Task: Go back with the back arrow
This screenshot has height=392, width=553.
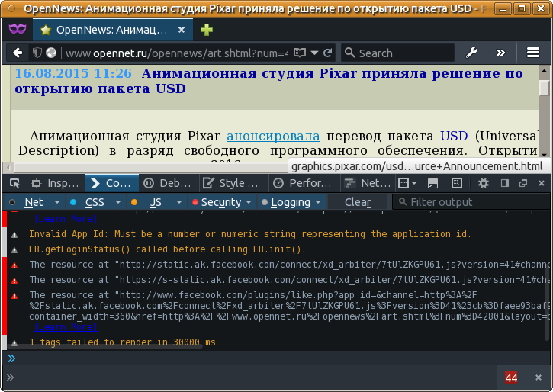Action: (x=18, y=53)
